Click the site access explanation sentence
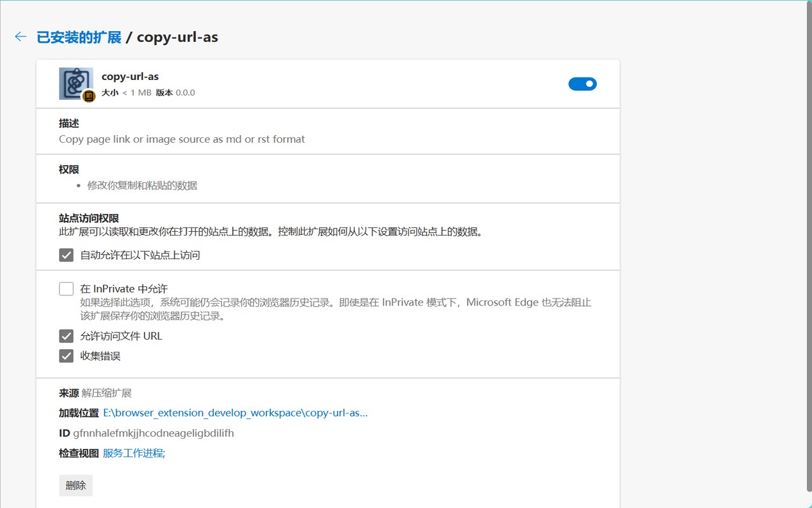Image resolution: width=812 pixels, height=508 pixels. click(271, 232)
